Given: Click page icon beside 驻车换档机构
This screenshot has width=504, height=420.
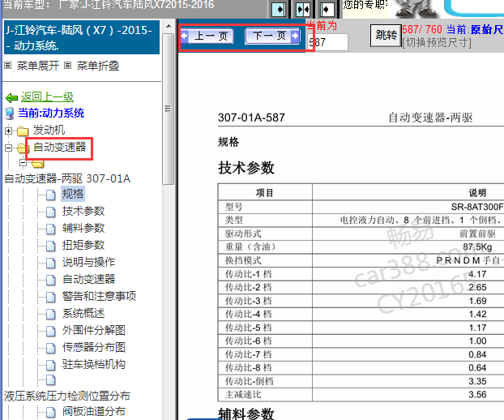Looking at the screenshot, I should [x=50, y=365].
